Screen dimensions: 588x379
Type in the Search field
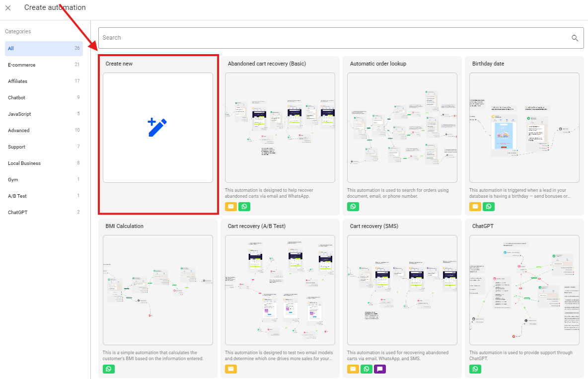click(x=333, y=38)
